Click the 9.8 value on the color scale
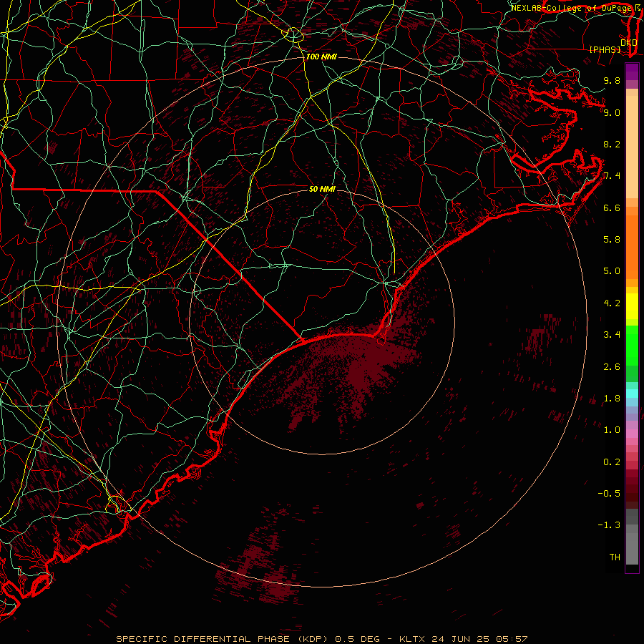644x644 pixels. pyautogui.click(x=612, y=80)
